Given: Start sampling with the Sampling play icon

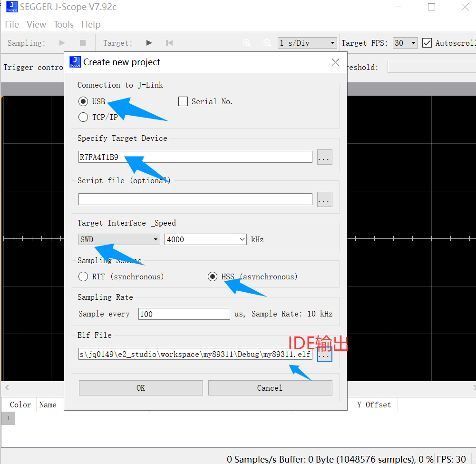Looking at the screenshot, I should pyautogui.click(x=62, y=43).
